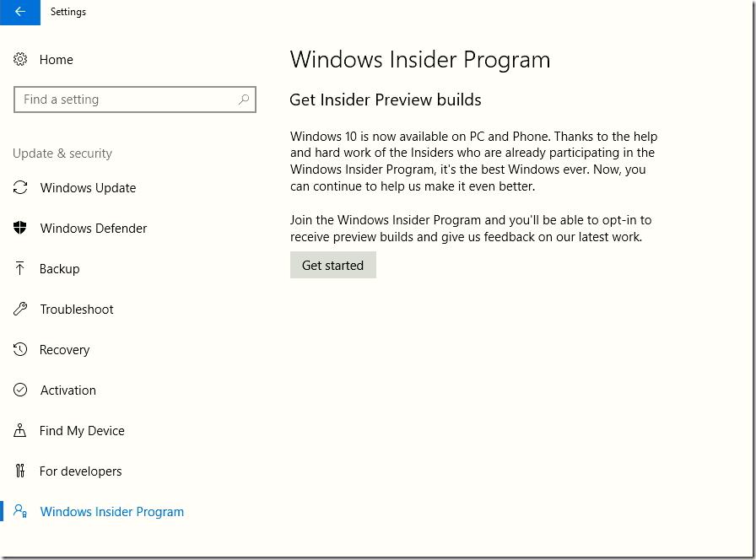Open the For developers page
The image size is (756, 560).
click(x=80, y=471)
